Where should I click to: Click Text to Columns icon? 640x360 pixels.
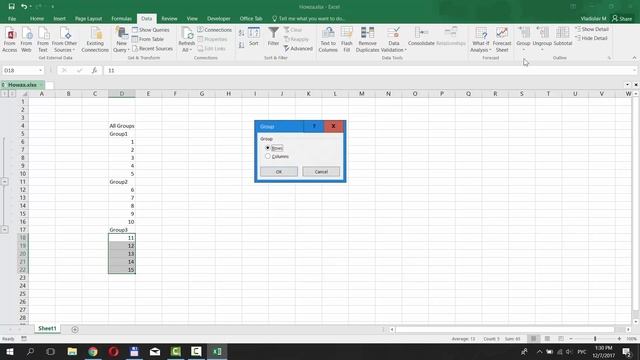pyautogui.click(x=328, y=40)
